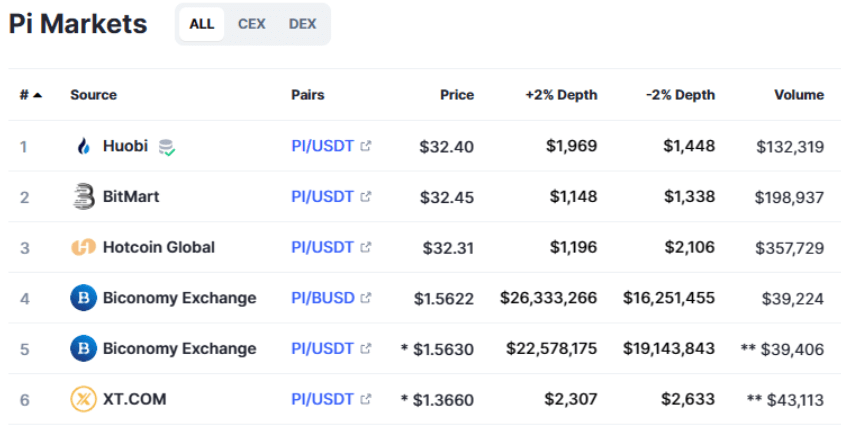Click the Hotcoin Global logo icon
The height and width of the screenshot is (445, 841).
tap(83, 247)
